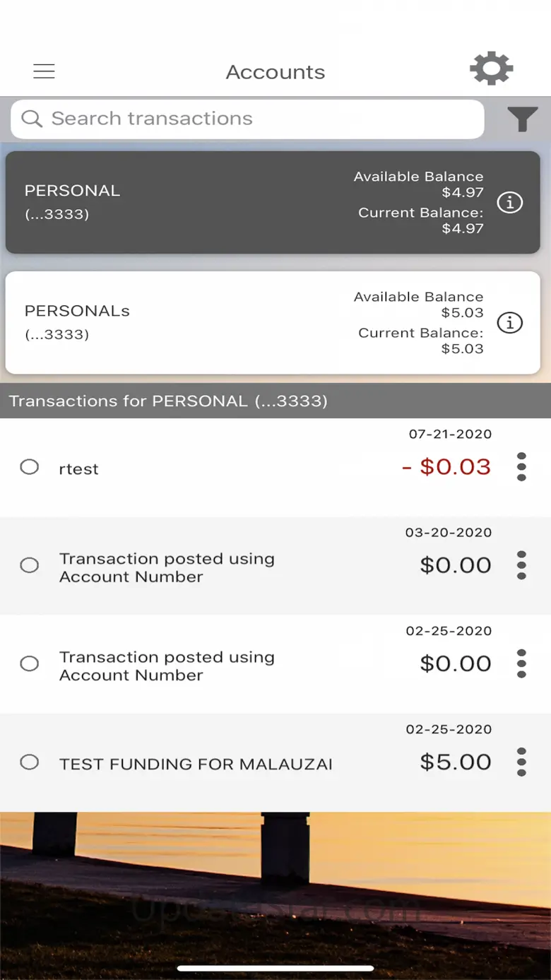Select radio button for 03-20-2020 transaction

pos(30,565)
